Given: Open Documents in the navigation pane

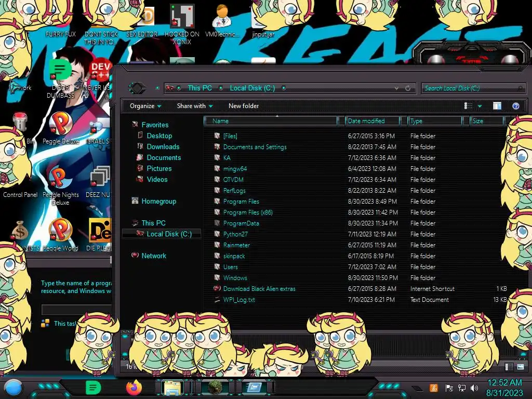Looking at the screenshot, I should [164, 157].
